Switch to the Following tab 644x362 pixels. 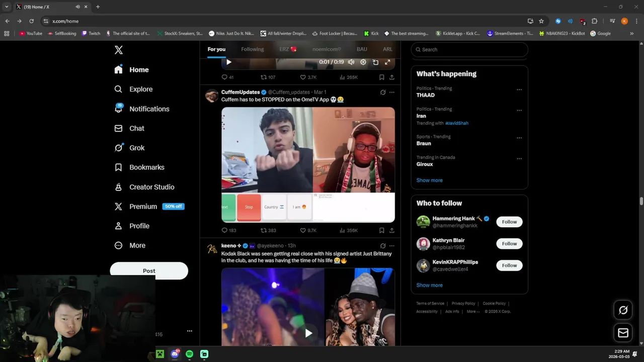pyautogui.click(x=253, y=49)
